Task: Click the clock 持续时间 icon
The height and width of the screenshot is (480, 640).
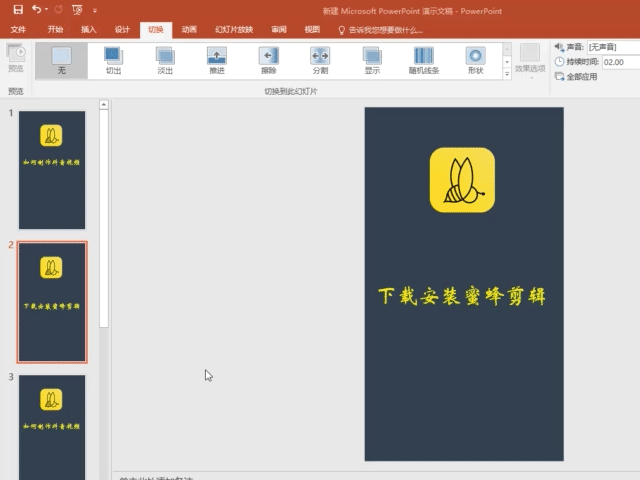Action: point(559,62)
